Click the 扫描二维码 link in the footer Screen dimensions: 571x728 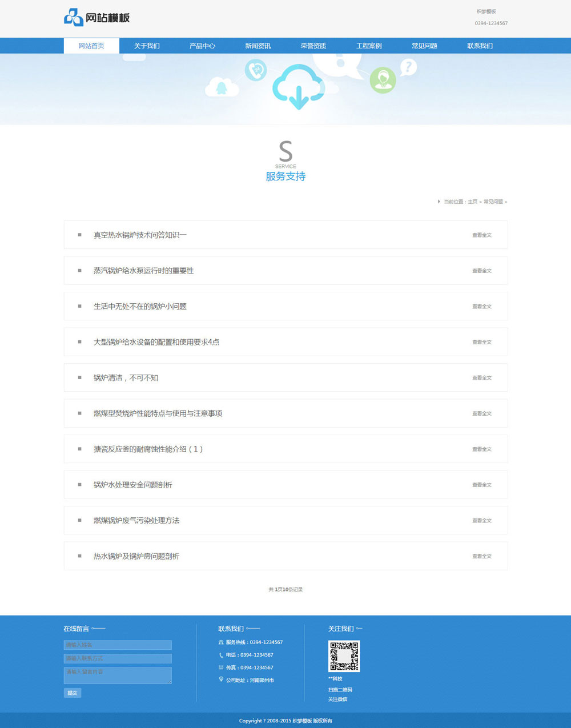tap(340, 689)
